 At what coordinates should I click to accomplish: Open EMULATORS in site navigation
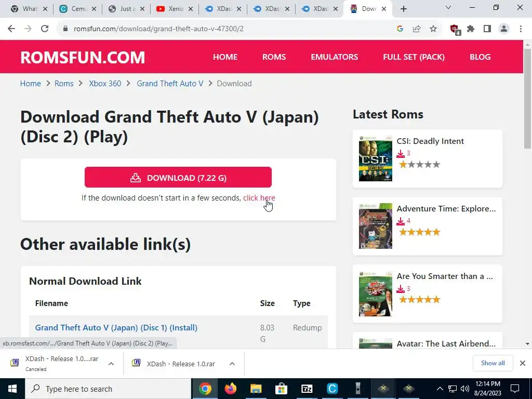(x=335, y=57)
